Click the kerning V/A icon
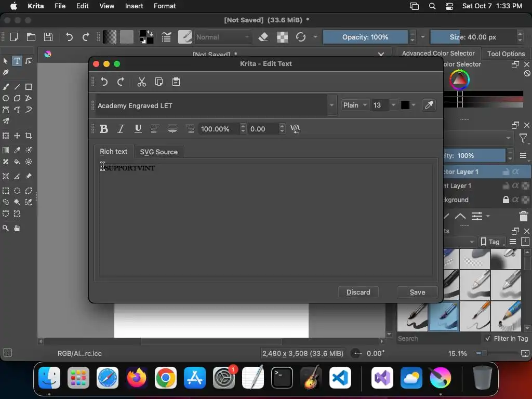Viewport: 532px width, 399px height. tap(295, 129)
